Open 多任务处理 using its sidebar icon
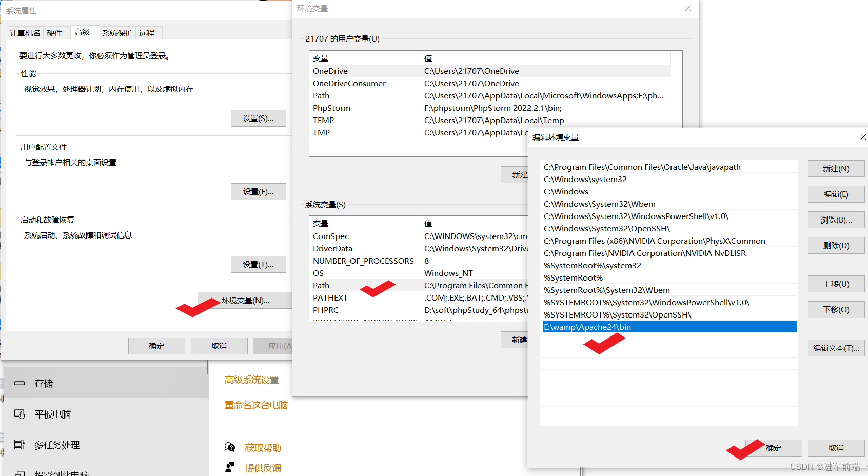868x476 pixels. (x=19, y=445)
